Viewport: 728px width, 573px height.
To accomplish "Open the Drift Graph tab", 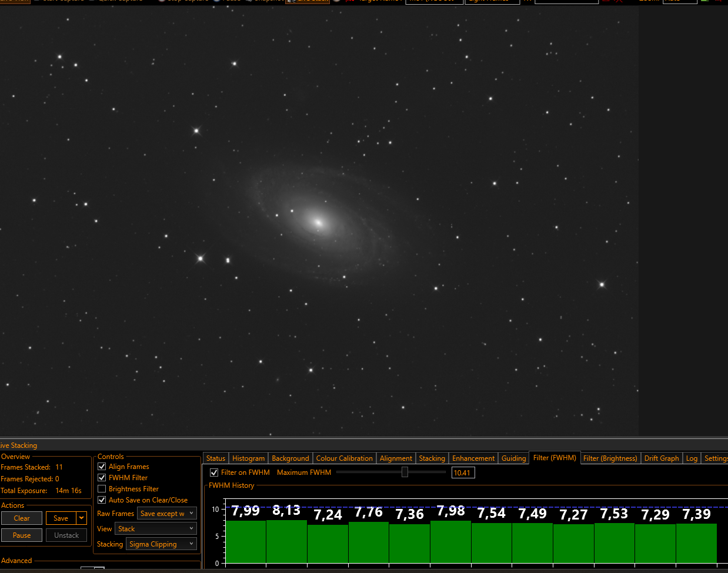I will (x=662, y=458).
